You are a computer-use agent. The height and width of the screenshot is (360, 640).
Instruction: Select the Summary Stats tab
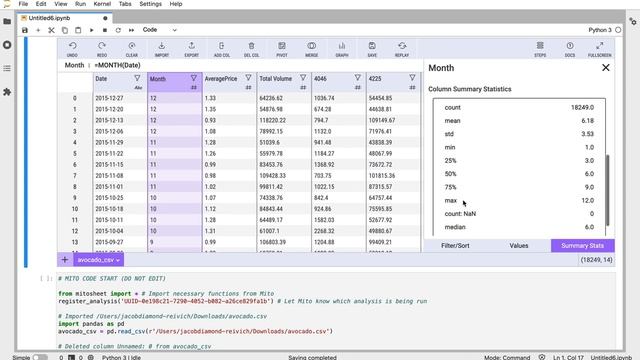[582, 246]
